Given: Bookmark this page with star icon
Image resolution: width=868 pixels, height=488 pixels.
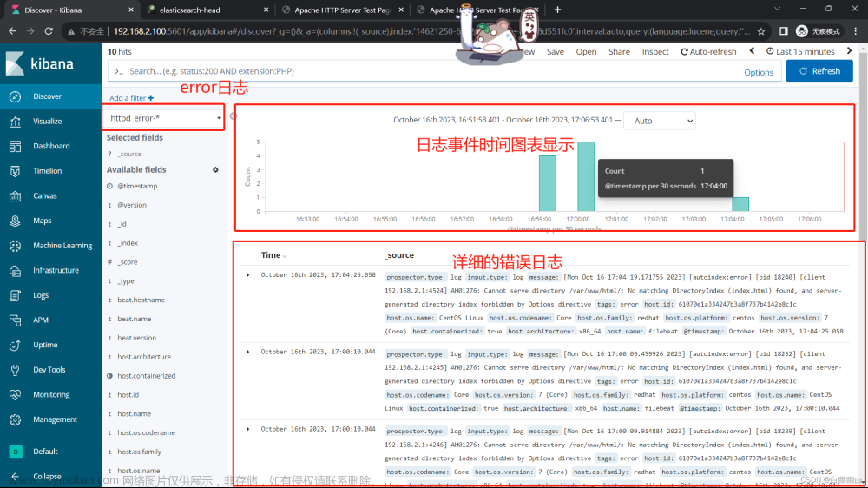Looking at the screenshot, I should [761, 31].
